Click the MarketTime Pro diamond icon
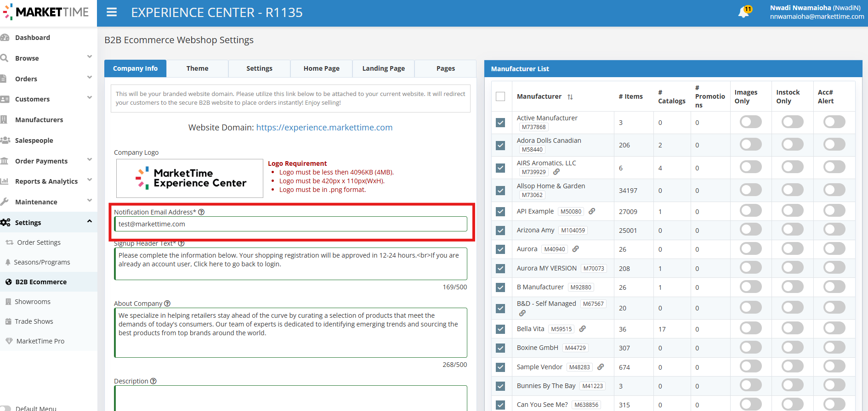Viewport: 868px width, 411px height. (x=9, y=341)
